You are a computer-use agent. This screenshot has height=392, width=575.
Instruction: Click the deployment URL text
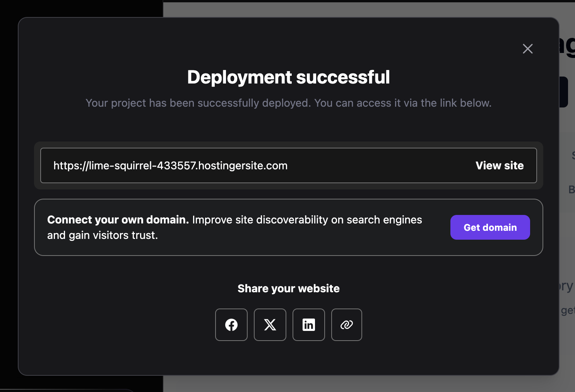point(170,165)
